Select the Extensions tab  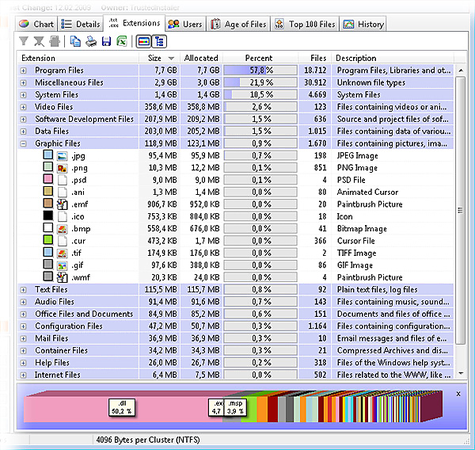pos(134,23)
